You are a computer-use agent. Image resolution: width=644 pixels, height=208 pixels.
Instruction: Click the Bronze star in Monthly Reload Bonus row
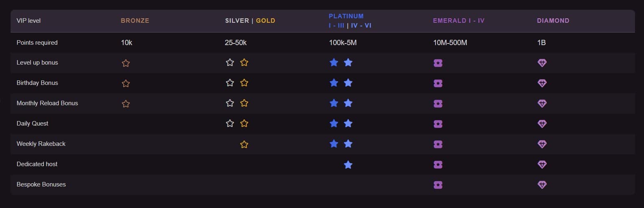(x=126, y=104)
